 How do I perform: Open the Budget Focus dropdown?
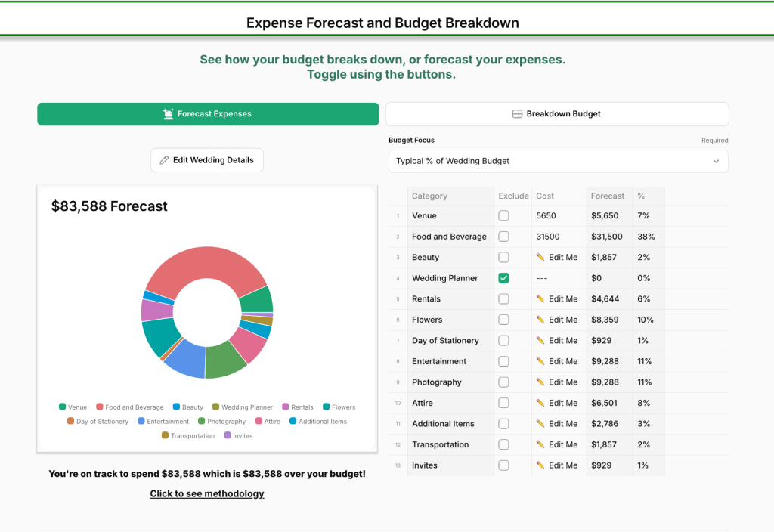pos(558,161)
